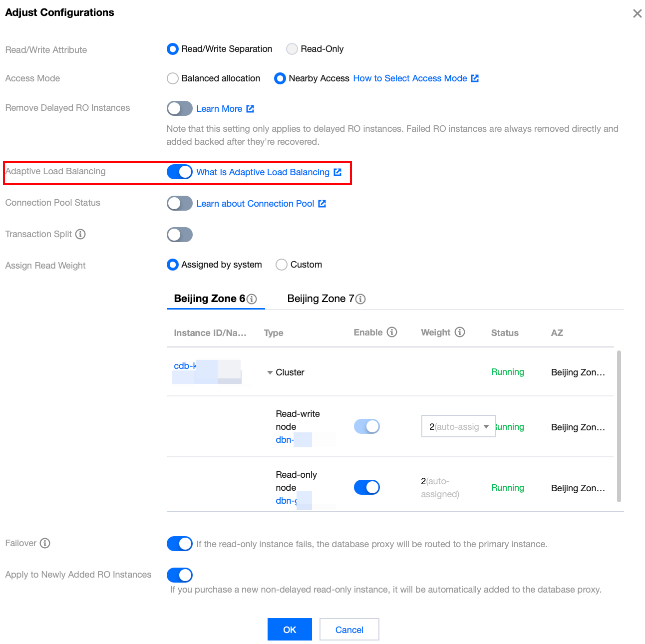The height and width of the screenshot is (644, 645).
Task: Click external link icon beside Learn More
Action: 250,109
